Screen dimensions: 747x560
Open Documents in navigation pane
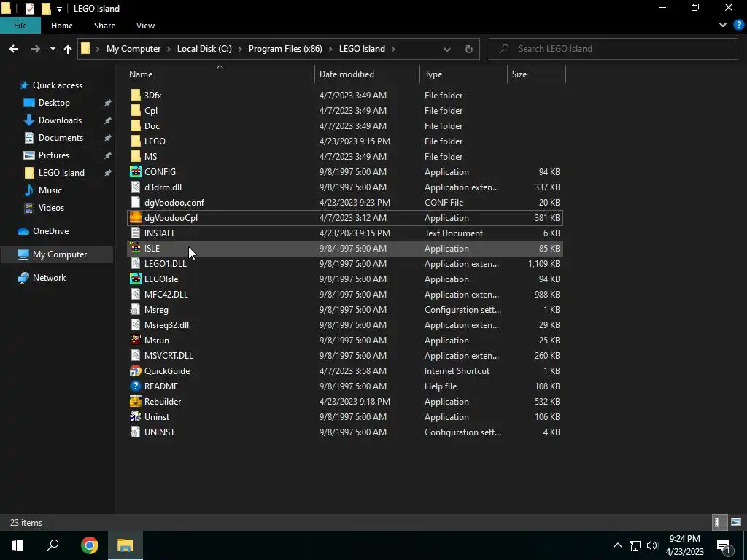point(61,138)
